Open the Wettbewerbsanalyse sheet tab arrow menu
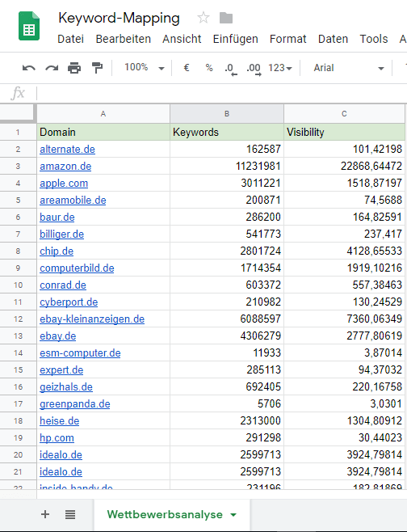 [x=233, y=515]
